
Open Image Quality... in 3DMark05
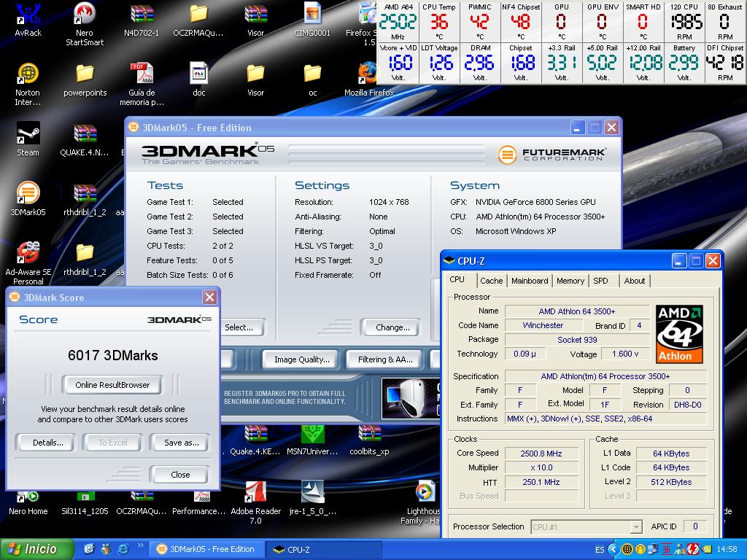(301, 359)
